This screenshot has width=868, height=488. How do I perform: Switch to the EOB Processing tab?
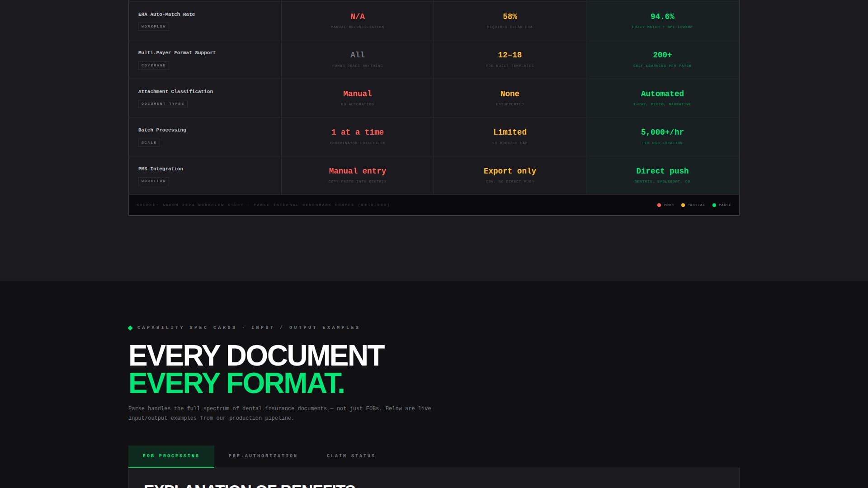pyautogui.click(x=171, y=456)
